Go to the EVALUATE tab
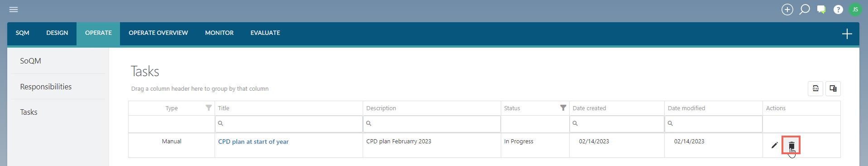 tap(265, 33)
